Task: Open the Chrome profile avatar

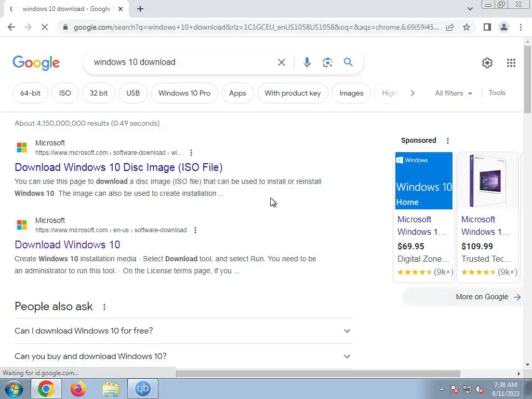Action: point(504,27)
